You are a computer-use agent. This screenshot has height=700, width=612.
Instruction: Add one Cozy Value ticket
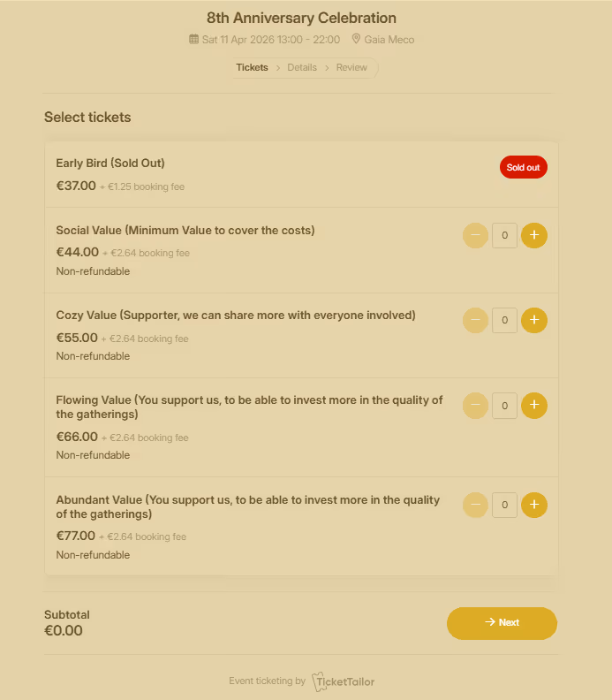pos(534,320)
